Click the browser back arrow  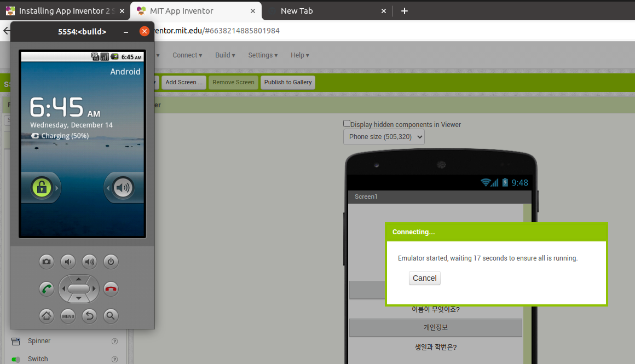(x=6, y=31)
